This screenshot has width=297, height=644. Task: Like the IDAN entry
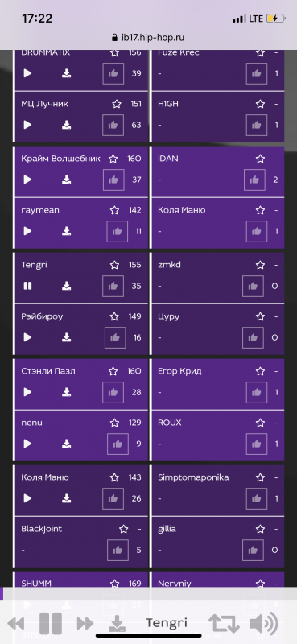[x=254, y=180]
